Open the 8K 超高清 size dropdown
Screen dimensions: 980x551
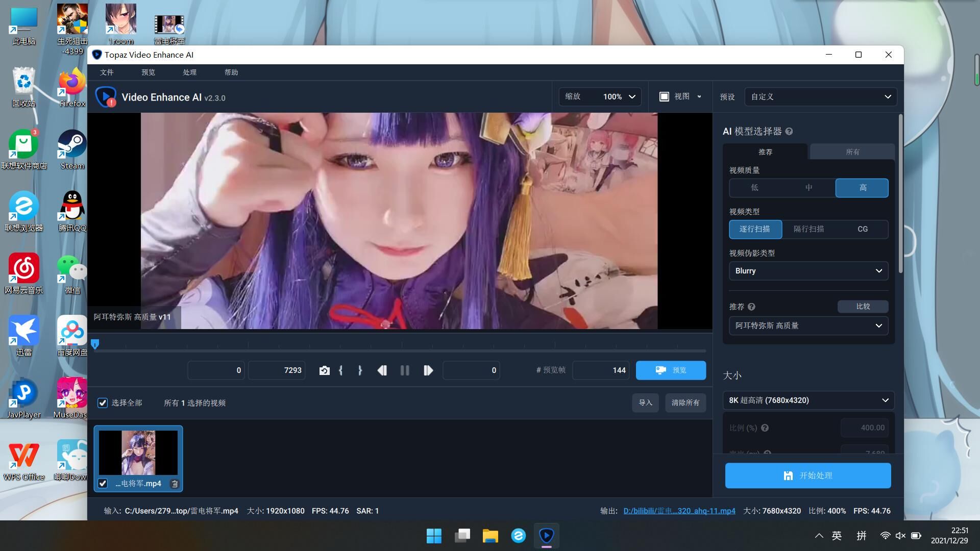[x=808, y=400]
